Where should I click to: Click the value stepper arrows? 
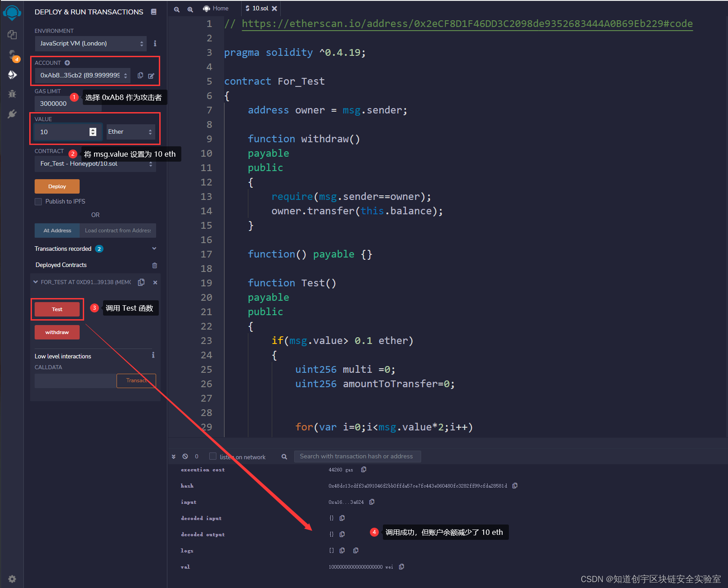click(x=93, y=132)
